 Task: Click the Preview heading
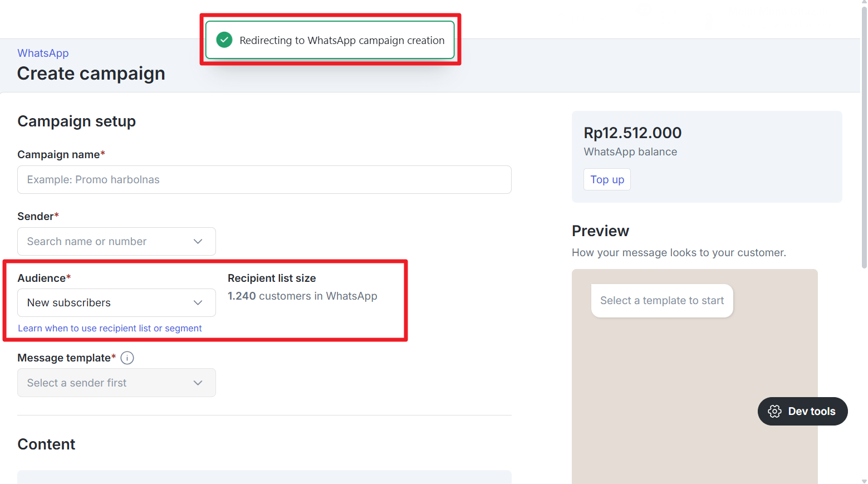click(x=600, y=231)
